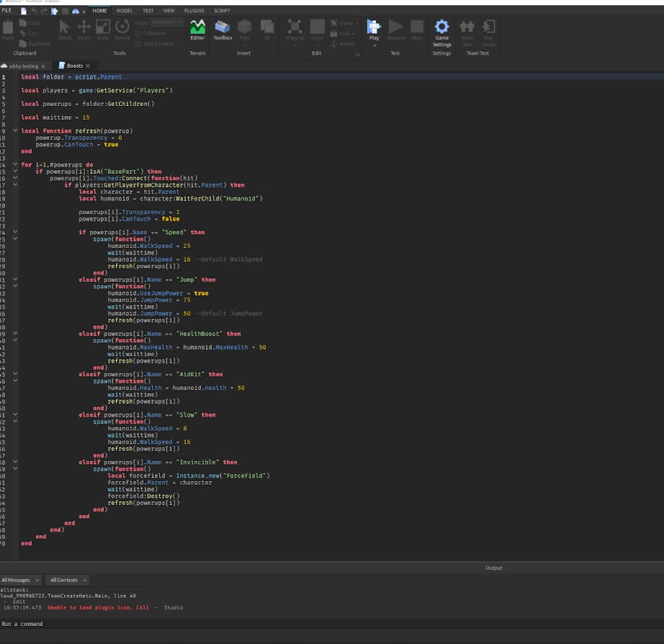664x644 pixels.
Task: Open the All Messages filter dropdown
Action: 20,580
